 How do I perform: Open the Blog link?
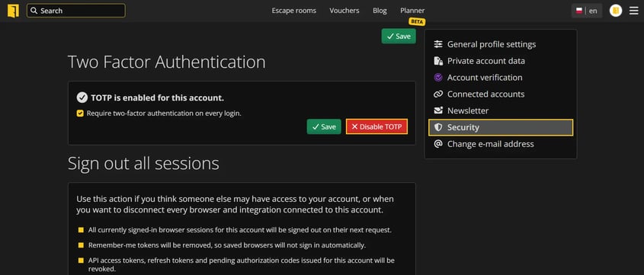pos(380,11)
